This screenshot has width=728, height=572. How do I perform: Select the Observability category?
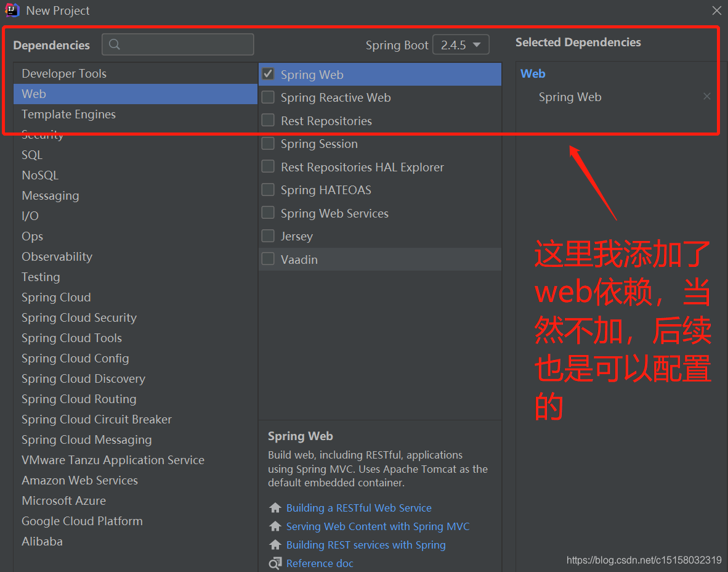[135, 256]
